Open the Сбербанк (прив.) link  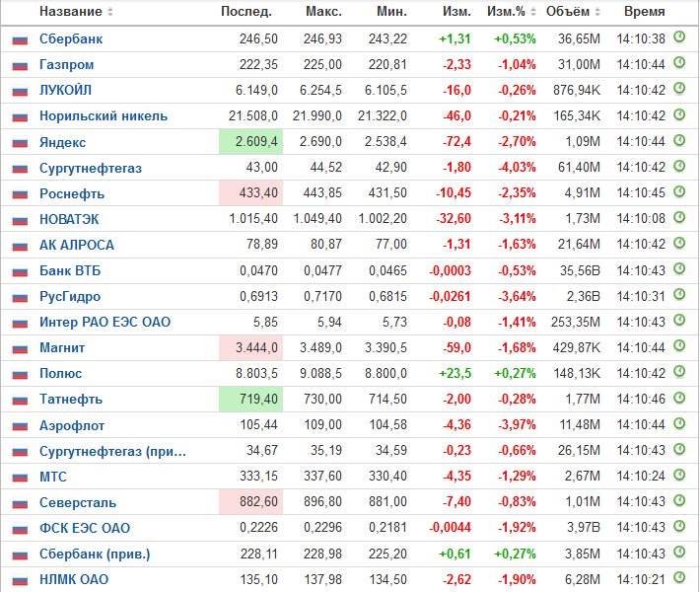coord(95,555)
